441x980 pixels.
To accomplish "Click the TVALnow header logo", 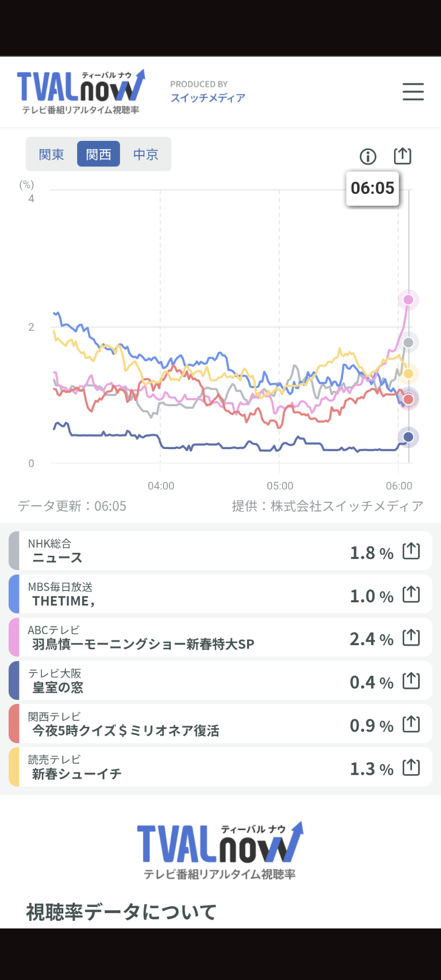I will click(x=81, y=92).
